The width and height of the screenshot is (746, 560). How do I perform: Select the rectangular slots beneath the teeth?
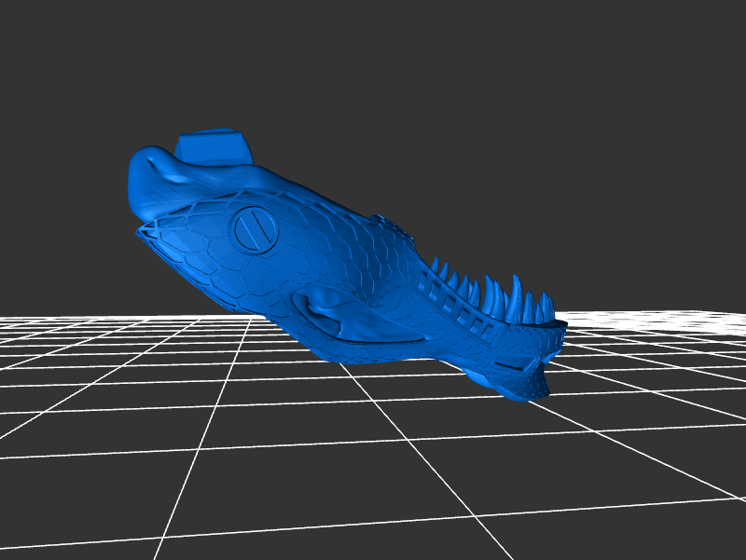pos(457,306)
